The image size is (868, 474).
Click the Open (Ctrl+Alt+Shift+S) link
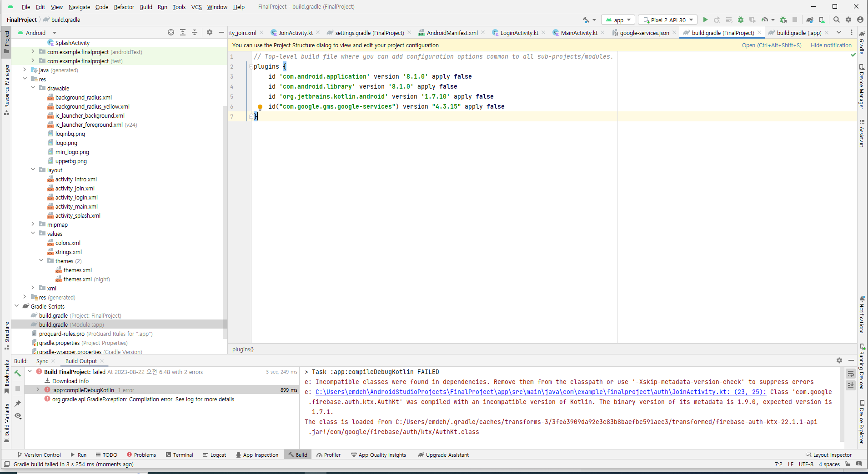(772, 45)
